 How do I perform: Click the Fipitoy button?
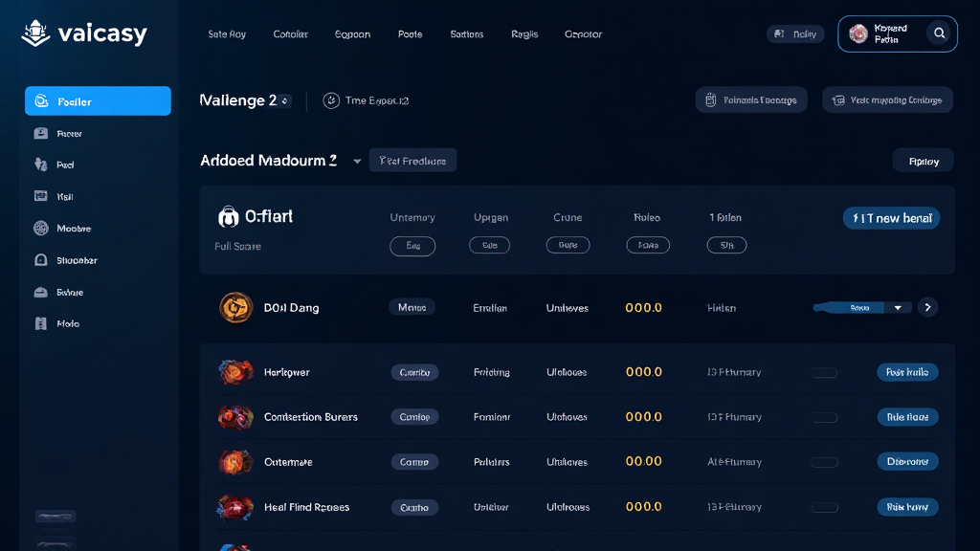(x=924, y=161)
